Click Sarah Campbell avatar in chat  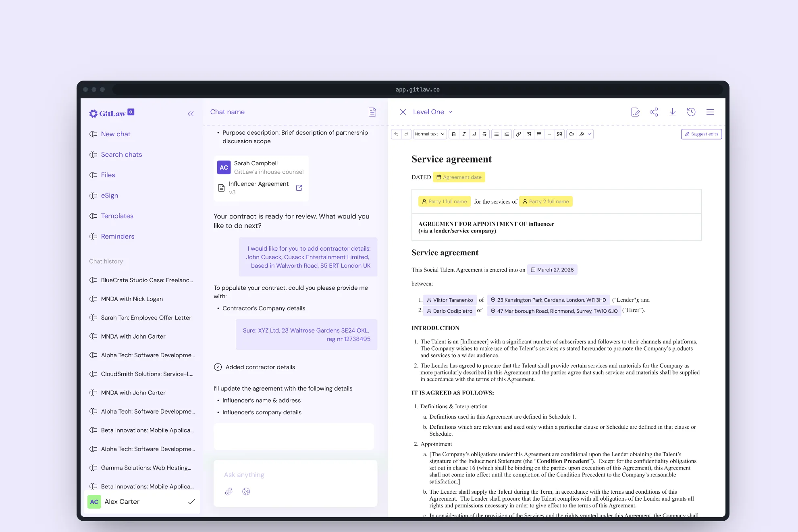point(224,167)
